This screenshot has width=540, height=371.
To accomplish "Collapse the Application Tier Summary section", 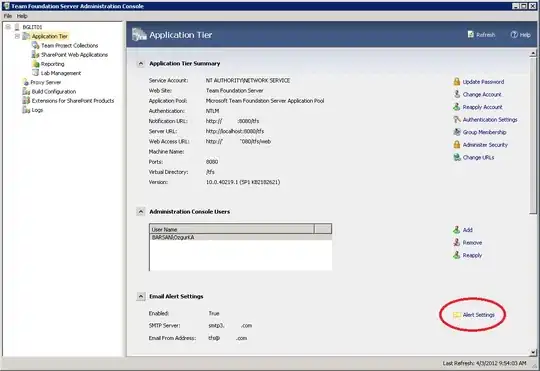I will click(x=141, y=64).
